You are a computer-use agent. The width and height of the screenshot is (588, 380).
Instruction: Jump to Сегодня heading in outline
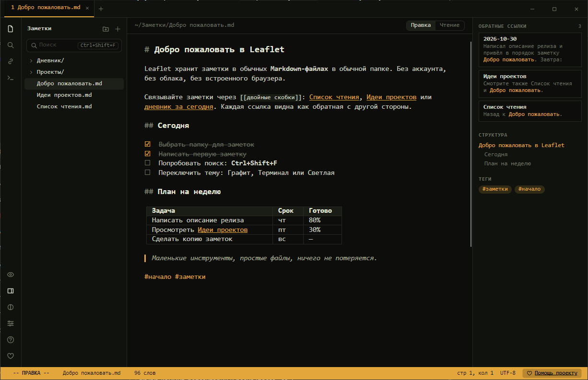496,154
